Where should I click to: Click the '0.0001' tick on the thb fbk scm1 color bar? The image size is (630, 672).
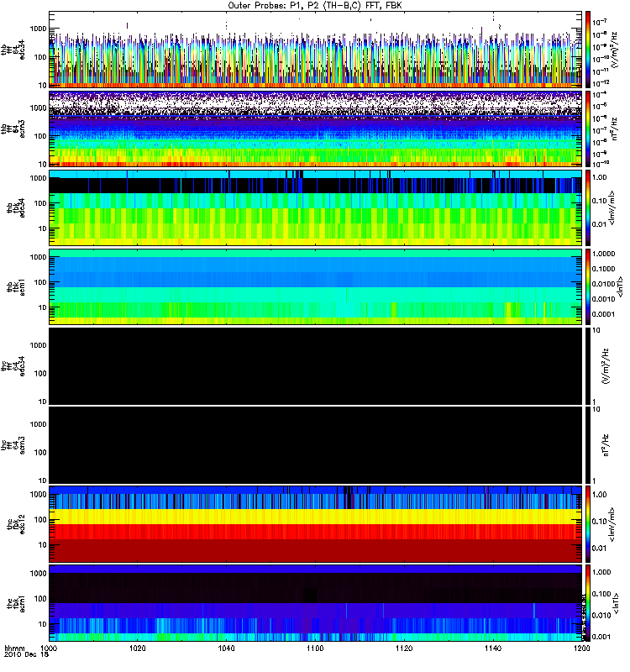(603, 314)
